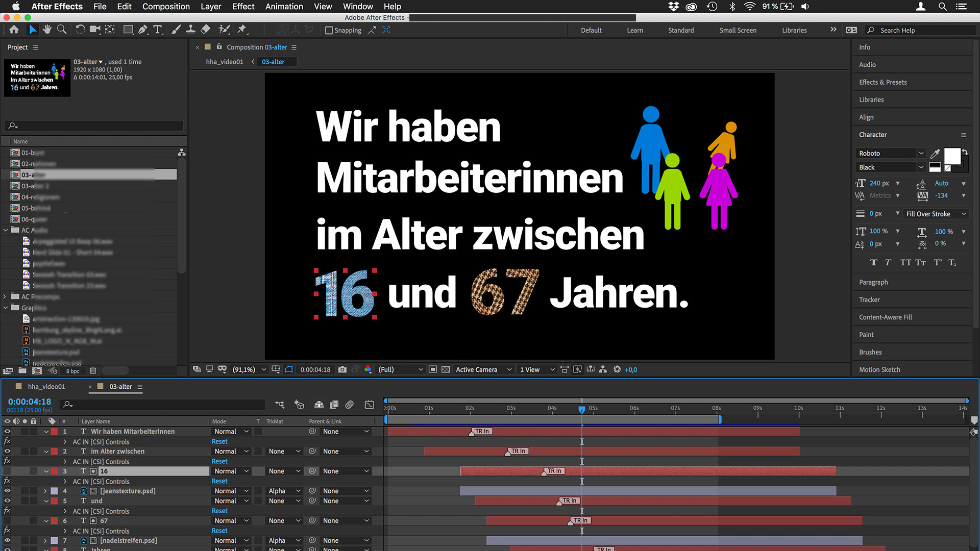The height and width of the screenshot is (551, 980).
Task: Delete selected item with the trash icon
Action: 93,371
